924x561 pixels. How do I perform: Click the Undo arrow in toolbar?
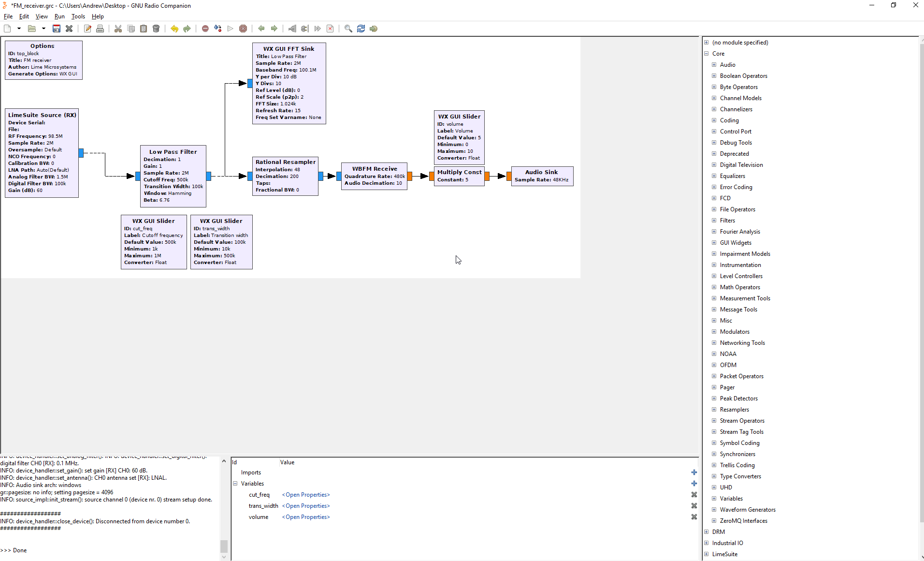click(x=174, y=29)
